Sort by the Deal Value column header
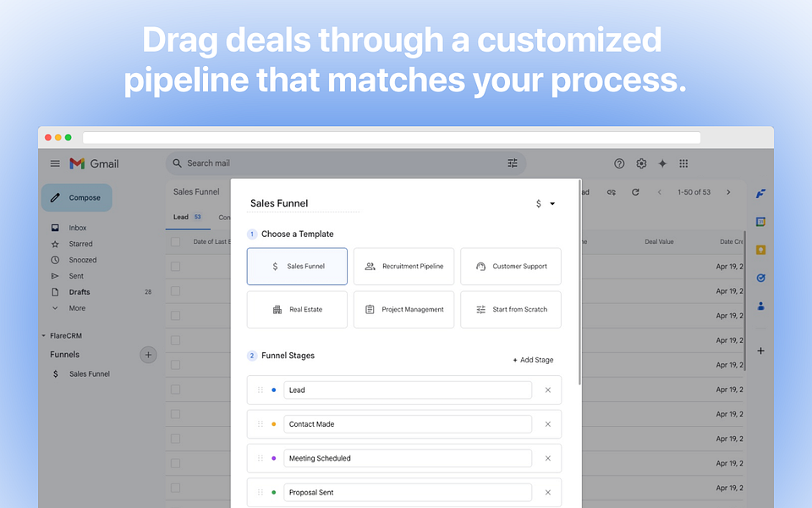This screenshot has height=508, width=812. click(x=659, y=241)
